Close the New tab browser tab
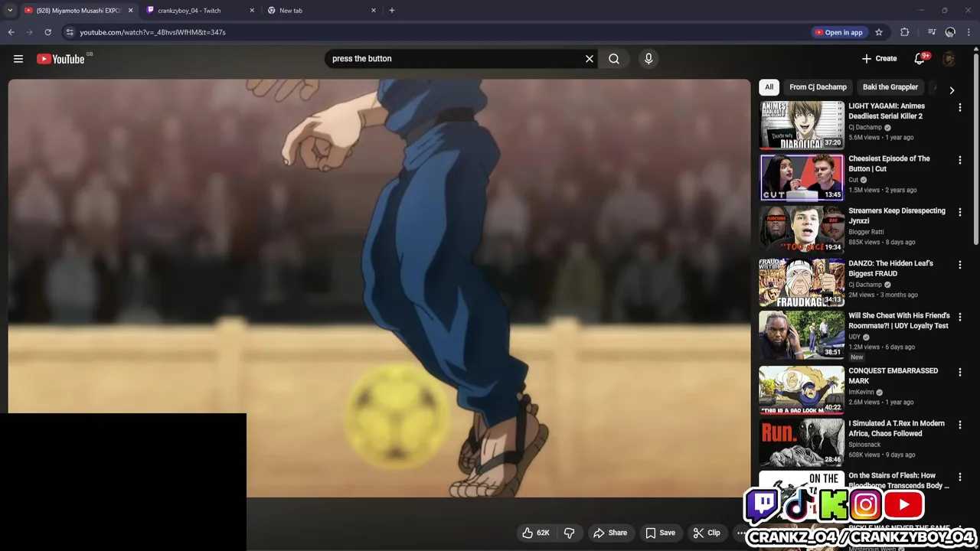The image size is (980, 551). (x=374, y=11)
